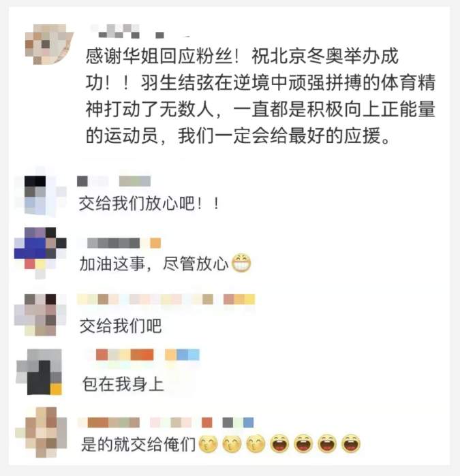Open avatar beside 交给我们放心吧 reply
Viewport: 460px width, 476px height.
pos(40,191)
